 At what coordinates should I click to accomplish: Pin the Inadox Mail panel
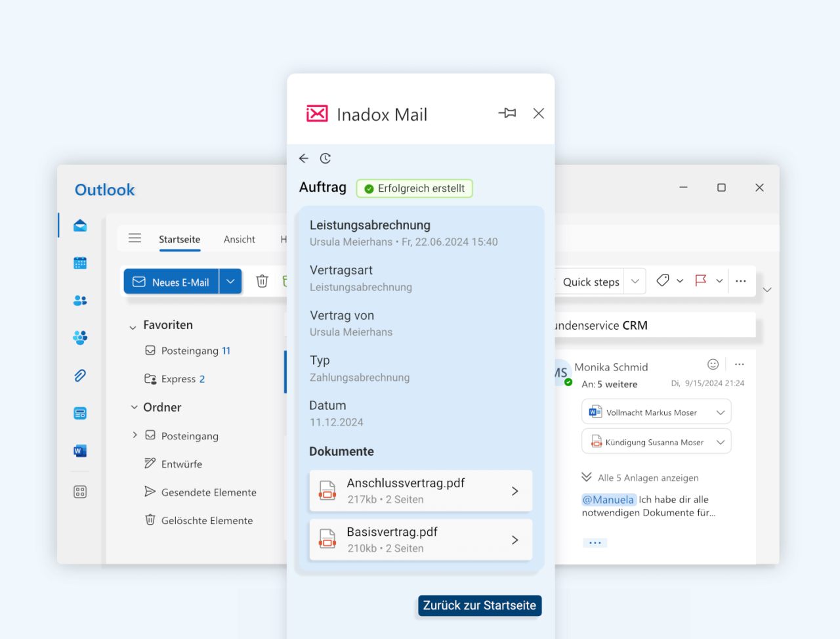click(x=507, y=113)
